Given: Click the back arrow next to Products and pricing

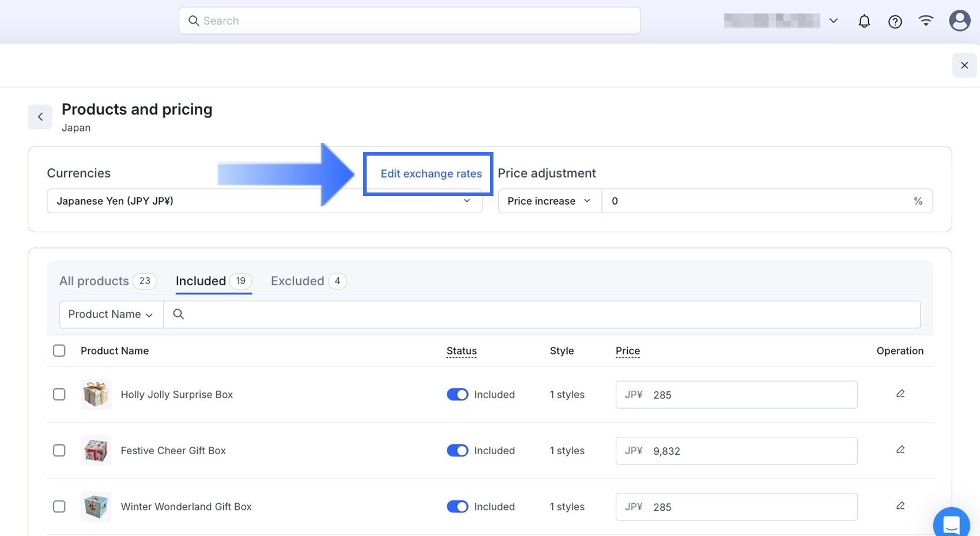Looking at the screenshot, I should click(40, 117).
